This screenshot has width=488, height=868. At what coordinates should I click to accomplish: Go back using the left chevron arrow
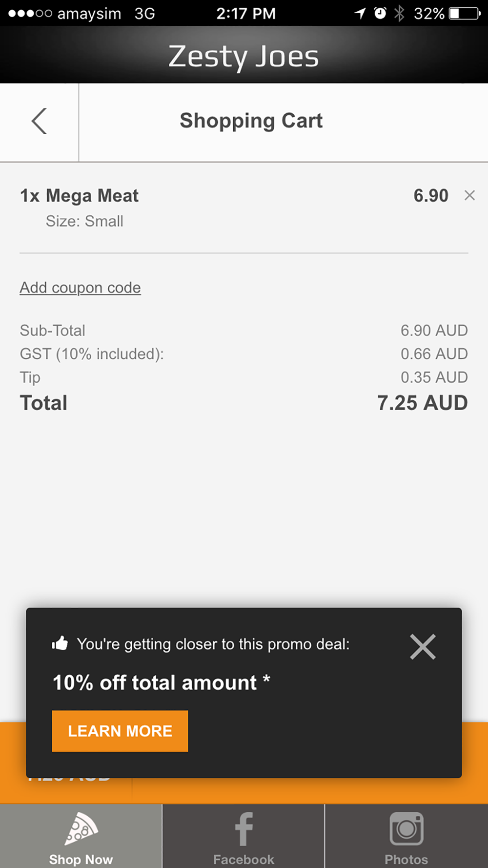39,121
